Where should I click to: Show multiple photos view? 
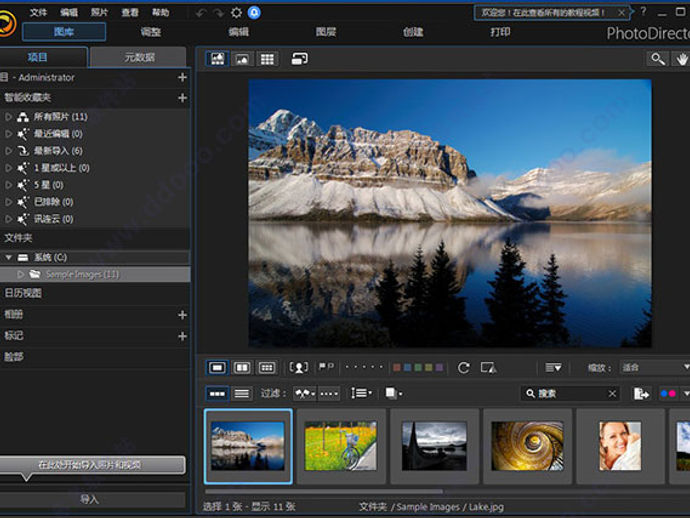click(x=267, y=367)
